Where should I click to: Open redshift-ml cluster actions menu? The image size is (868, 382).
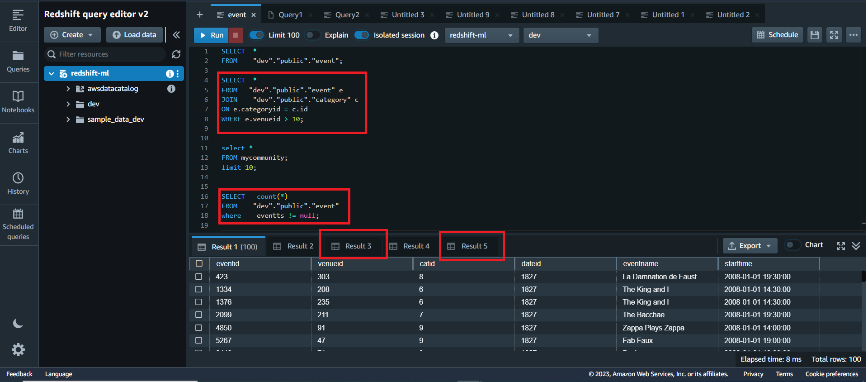coord(178,73)
